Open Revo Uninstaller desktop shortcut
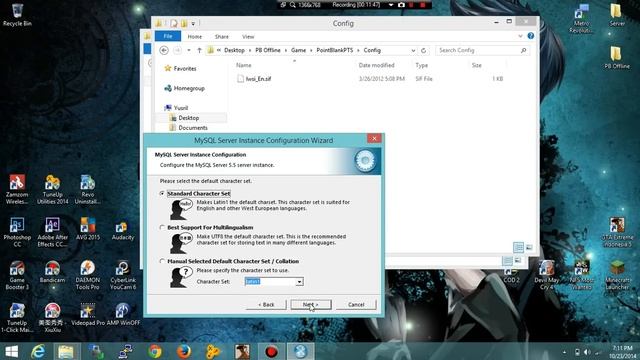 88,189
